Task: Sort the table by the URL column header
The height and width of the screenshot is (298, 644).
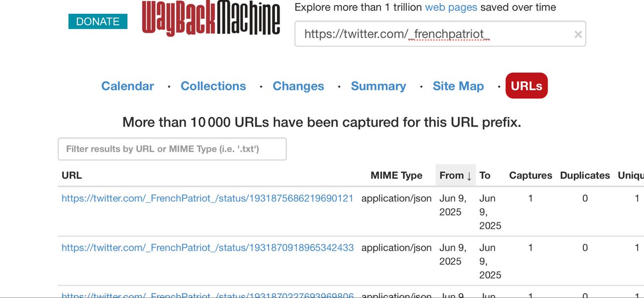Action: point(72,176)
